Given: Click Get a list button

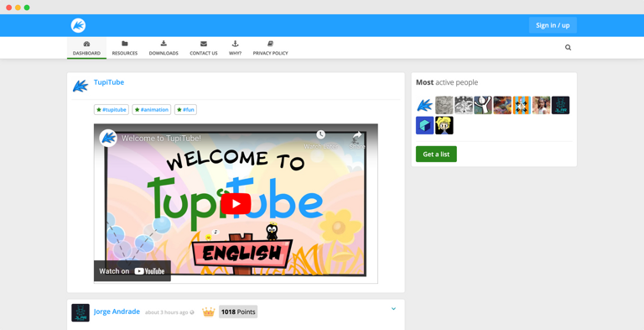Looking at the screenshot, I should coord(436,155).
